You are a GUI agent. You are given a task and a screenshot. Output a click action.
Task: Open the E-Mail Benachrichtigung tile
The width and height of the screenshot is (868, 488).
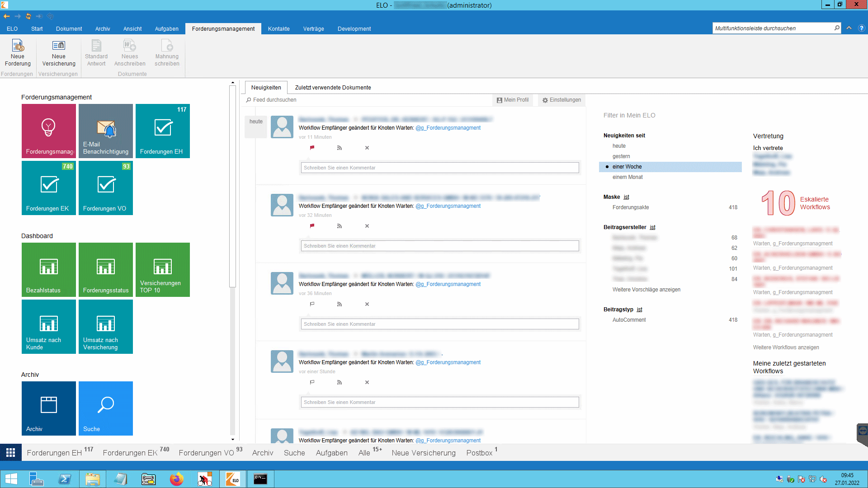pos(106,131)
